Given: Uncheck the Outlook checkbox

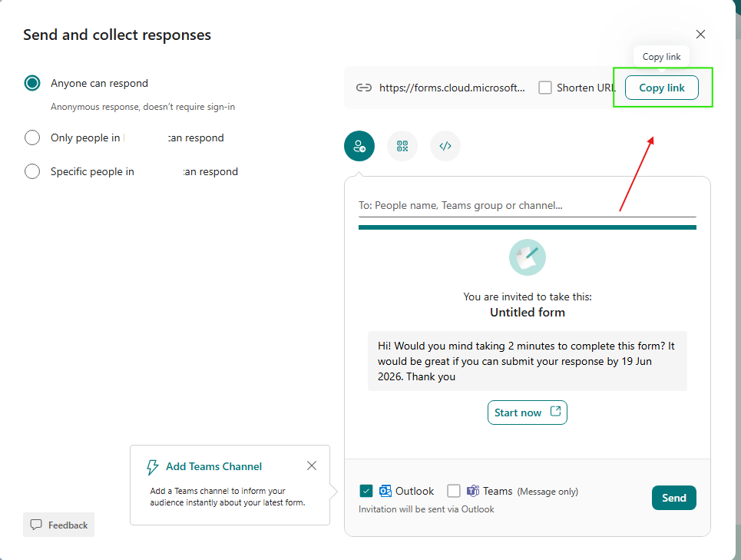Looking at the screenshot, I should point(366,491).
